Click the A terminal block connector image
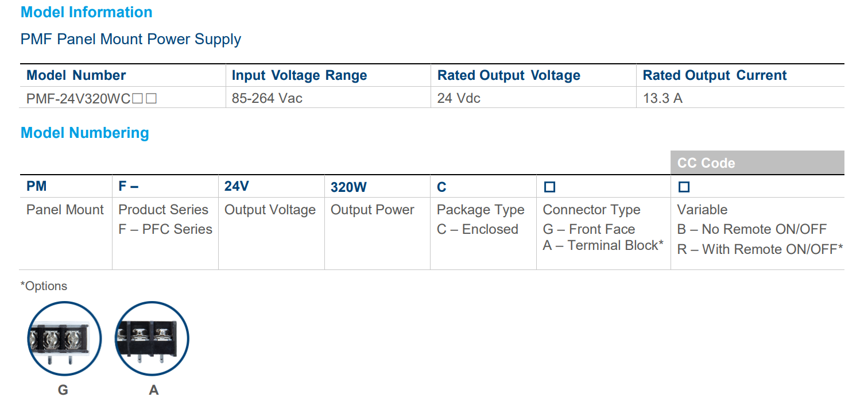This screenshot has width=868, height=397. [152, 339]
